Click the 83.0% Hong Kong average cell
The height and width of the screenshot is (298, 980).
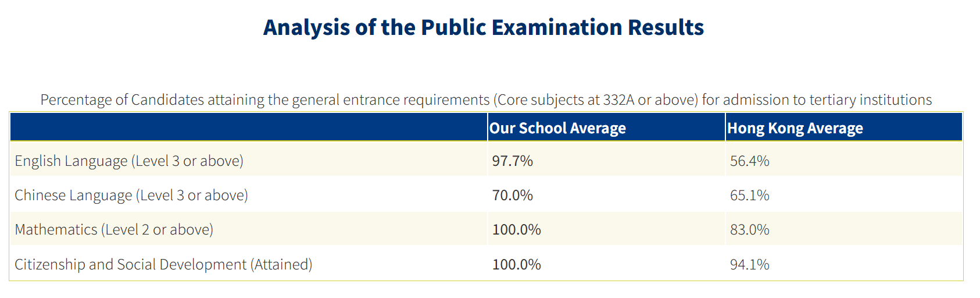tap(749, 229)
